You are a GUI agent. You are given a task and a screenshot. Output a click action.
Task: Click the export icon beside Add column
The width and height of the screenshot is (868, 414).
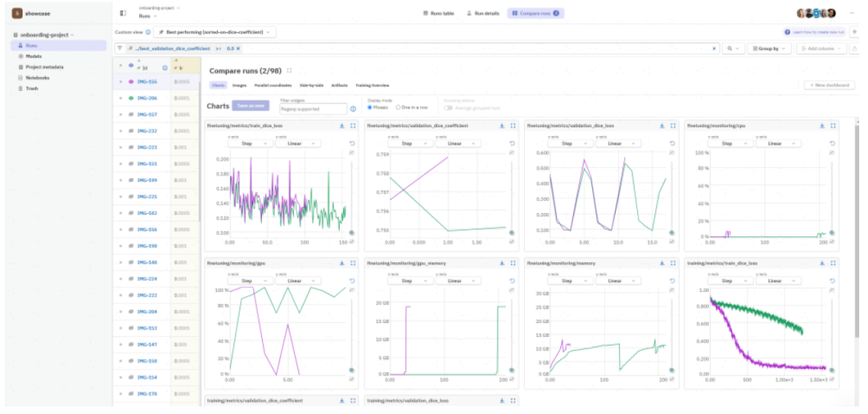[x=855, y=49]
